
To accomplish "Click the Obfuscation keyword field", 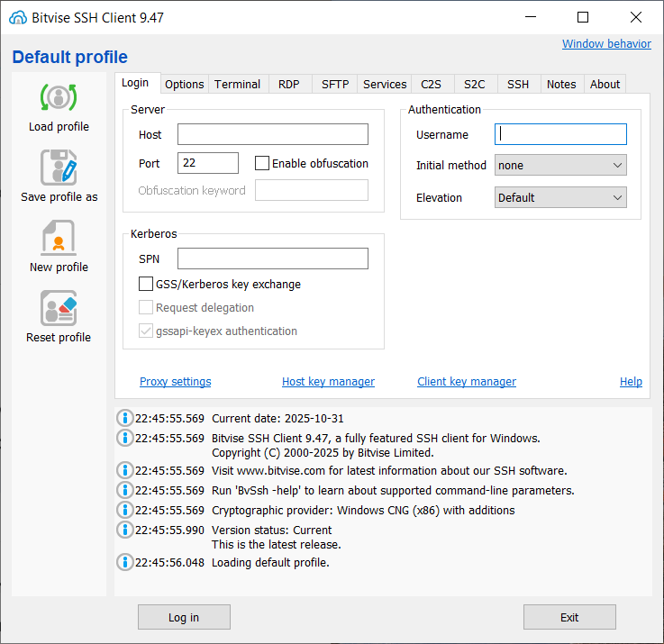I will pos(311,190).
